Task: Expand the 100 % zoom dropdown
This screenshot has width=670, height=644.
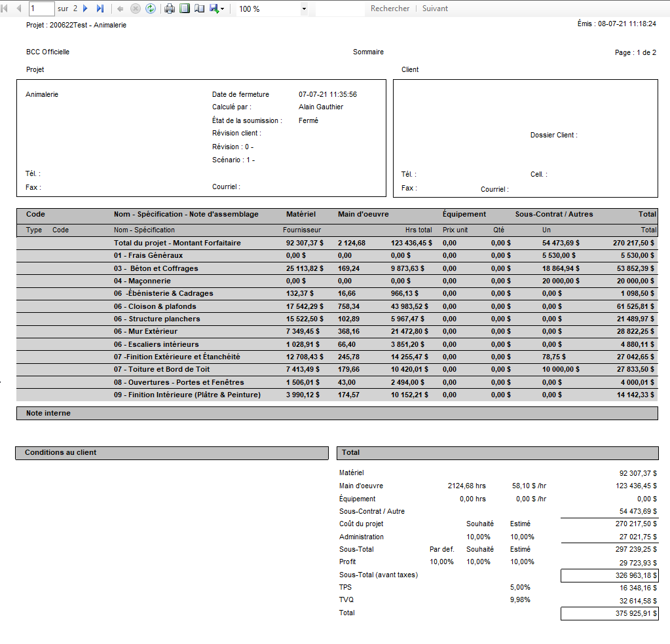Action: coord(304,9)
